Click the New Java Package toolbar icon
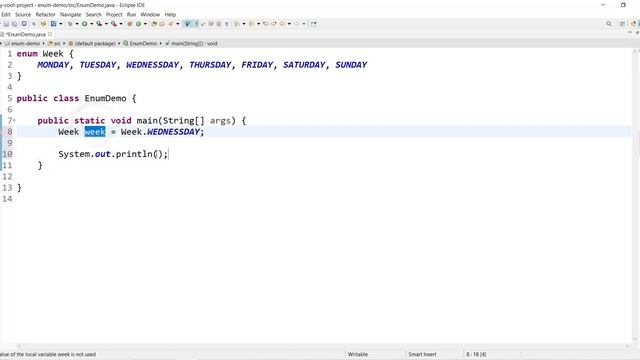 (130, 24)
